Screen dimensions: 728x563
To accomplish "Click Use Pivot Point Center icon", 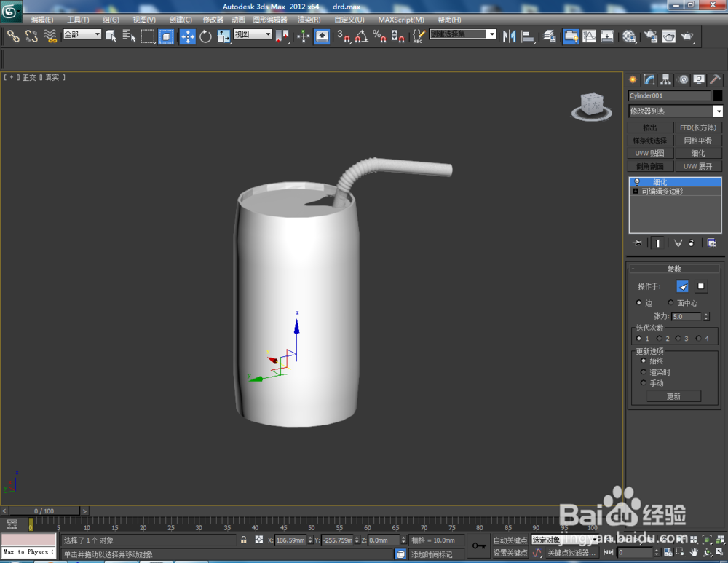I will click(x=282, y=36).
